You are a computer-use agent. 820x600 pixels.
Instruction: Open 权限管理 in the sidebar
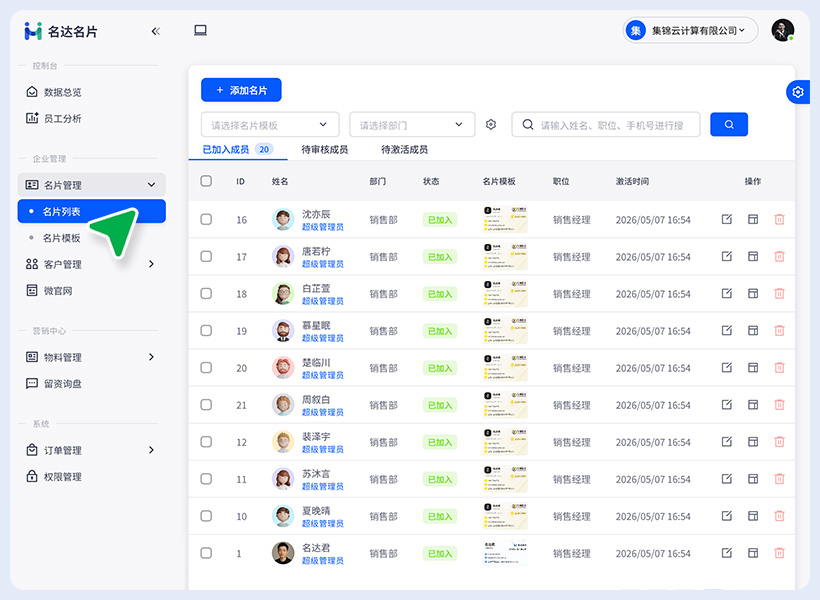point(54,477)
